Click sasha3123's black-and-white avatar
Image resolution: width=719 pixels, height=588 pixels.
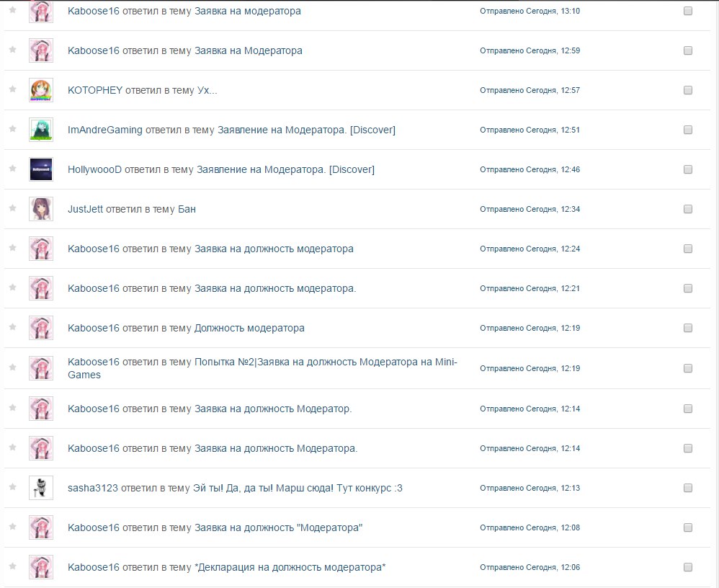coord(41,488)
